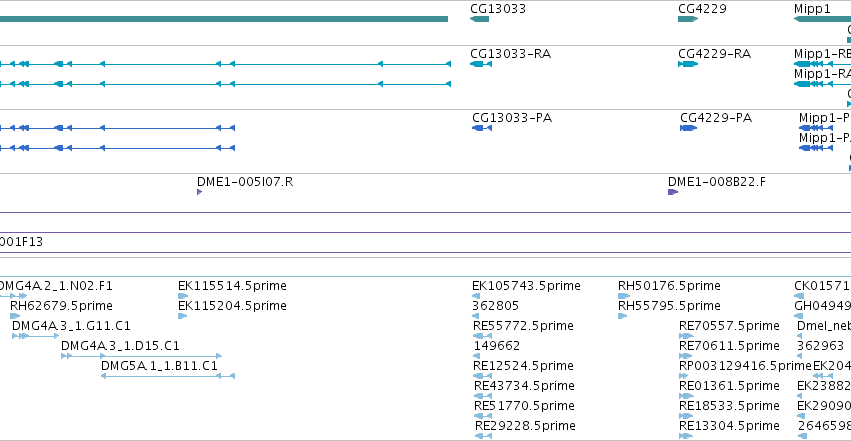Click the CG4229-RA transcript glyph

[688, 64]
